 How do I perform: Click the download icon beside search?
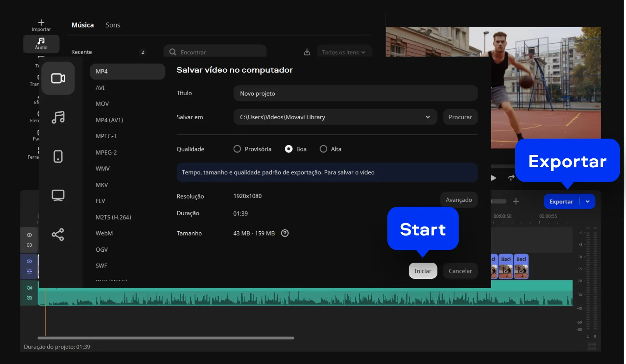pos(307,52)
